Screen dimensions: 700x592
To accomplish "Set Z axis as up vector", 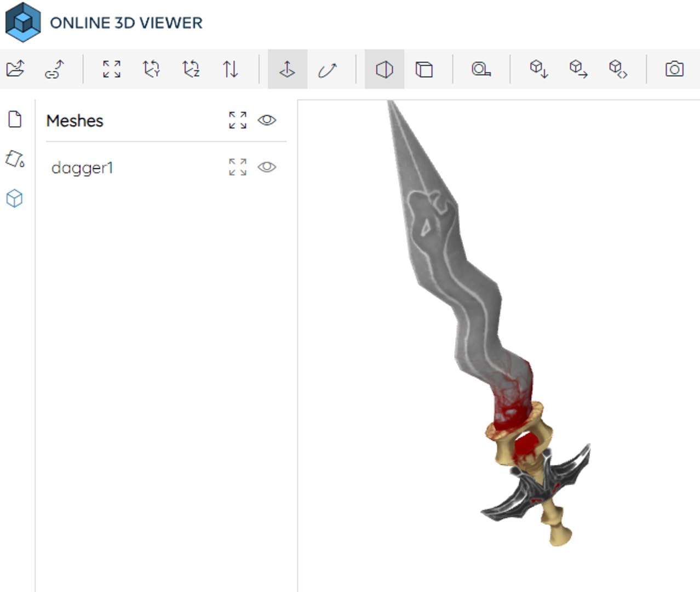I will 191,69.
